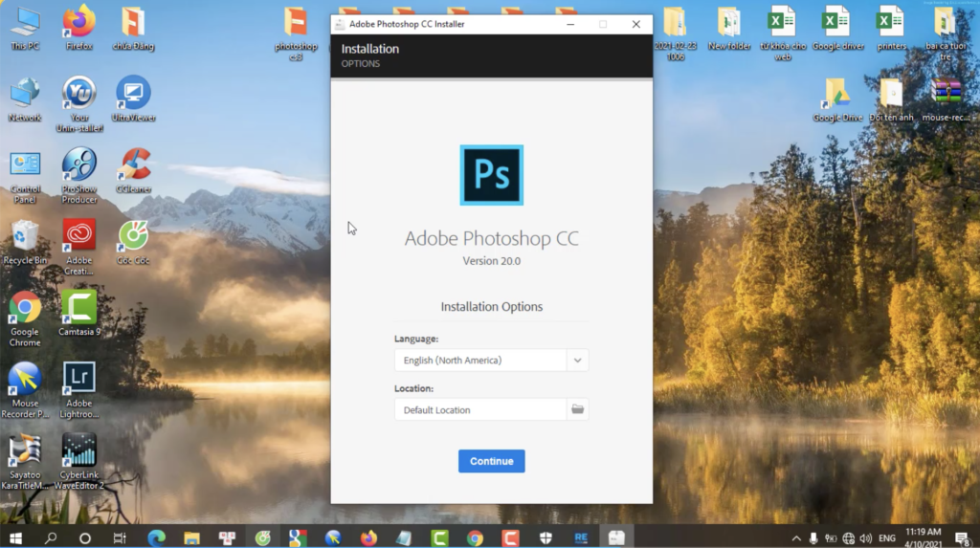Click the Cortana circle in taskbar
The width and height of the screenshot is (980, 548).
click(85, 537)
